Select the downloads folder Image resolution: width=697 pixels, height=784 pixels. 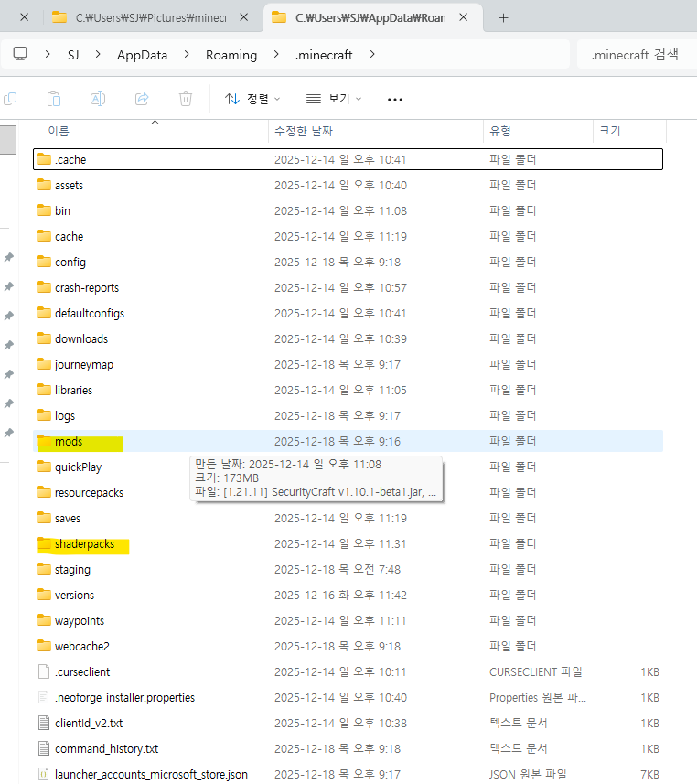(x=348, y=338)
